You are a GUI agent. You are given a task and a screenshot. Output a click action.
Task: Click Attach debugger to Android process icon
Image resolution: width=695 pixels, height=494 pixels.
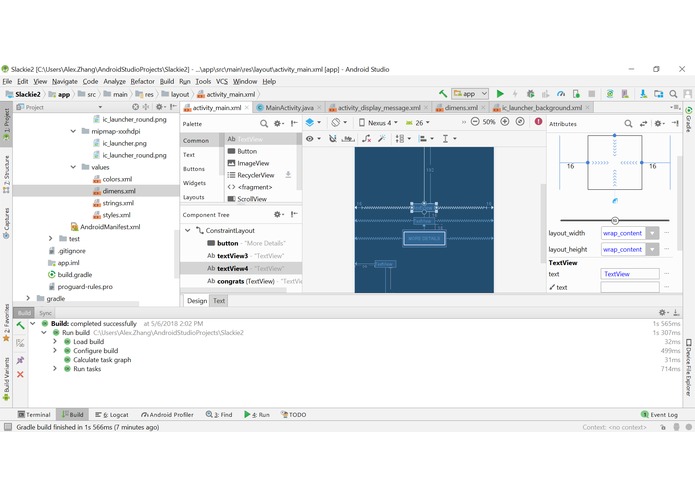coord(576,93)
